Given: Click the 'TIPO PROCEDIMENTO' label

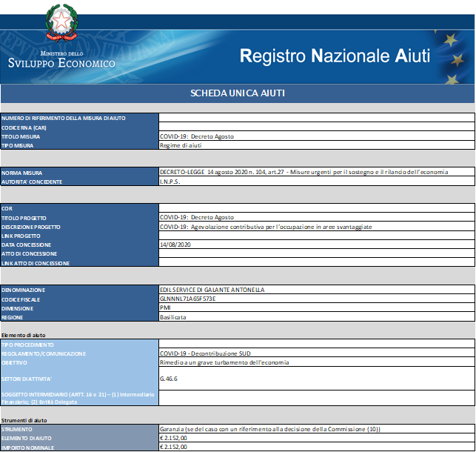Looking at the screenshot, I should click(x=27, y=345).
